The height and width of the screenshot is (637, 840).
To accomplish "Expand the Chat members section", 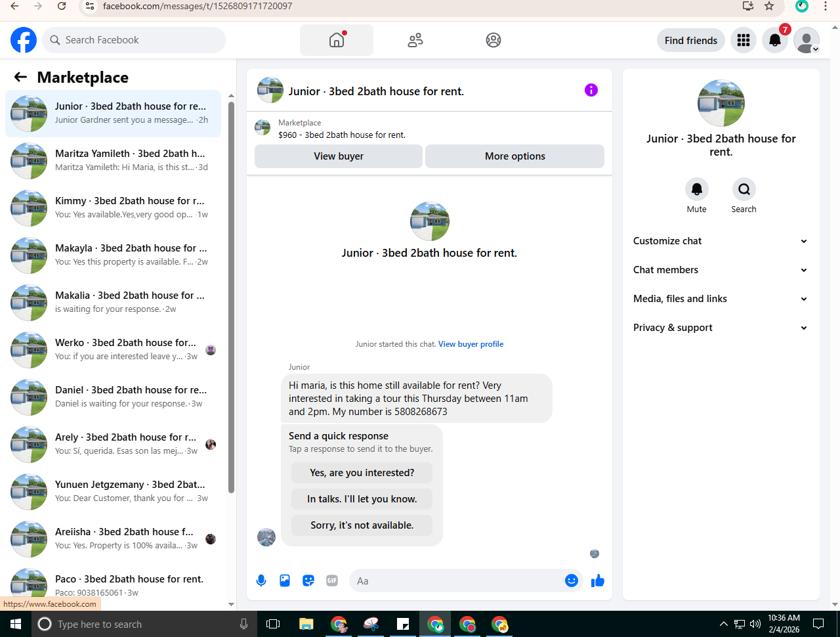I will click(x=720, y=270).
